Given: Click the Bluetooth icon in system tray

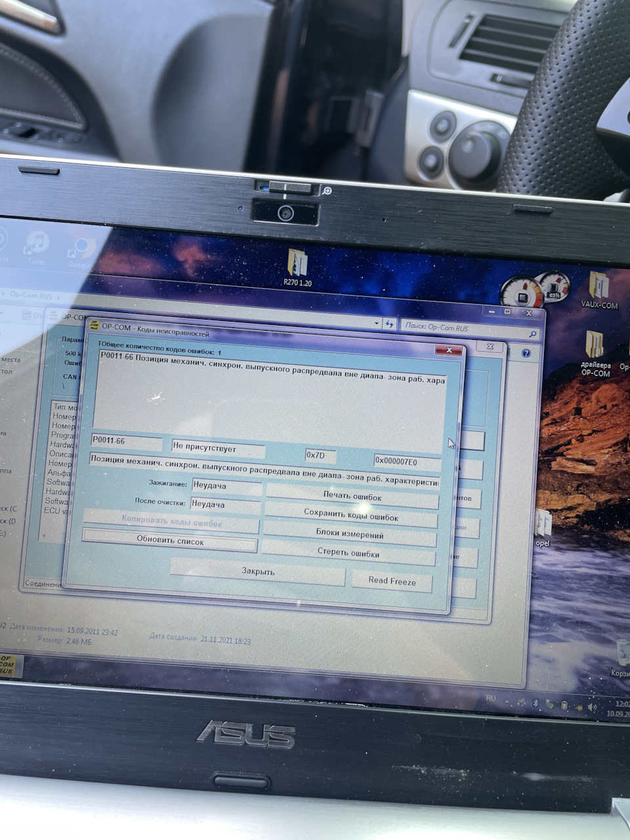Looking at the screenshot, I should pos(535,703).
